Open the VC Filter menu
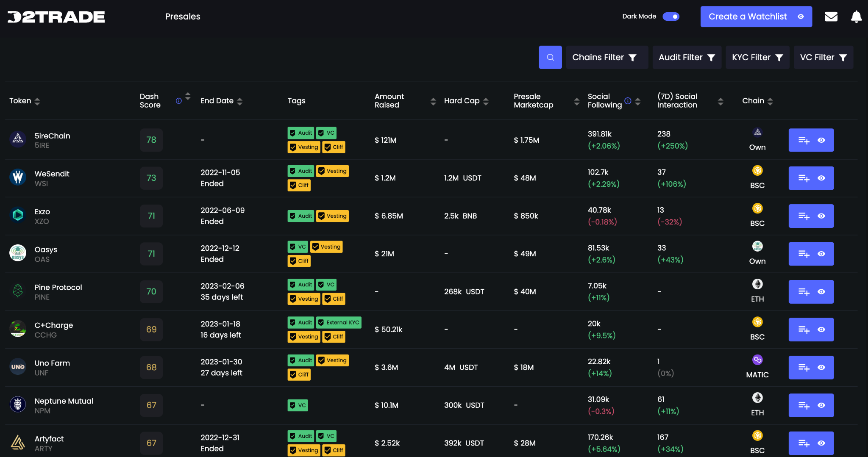 [823, 57]
